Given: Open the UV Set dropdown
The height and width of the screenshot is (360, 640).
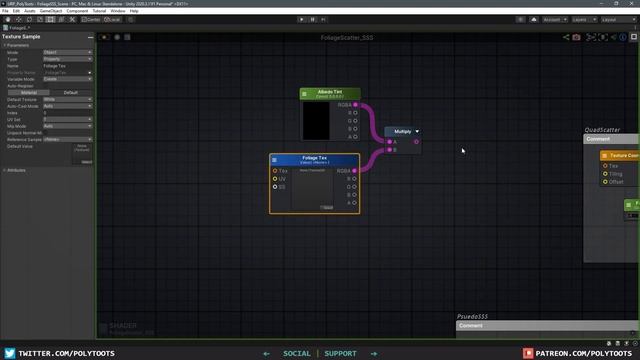Looking at the screenshot, I should (x=67, y=120).
